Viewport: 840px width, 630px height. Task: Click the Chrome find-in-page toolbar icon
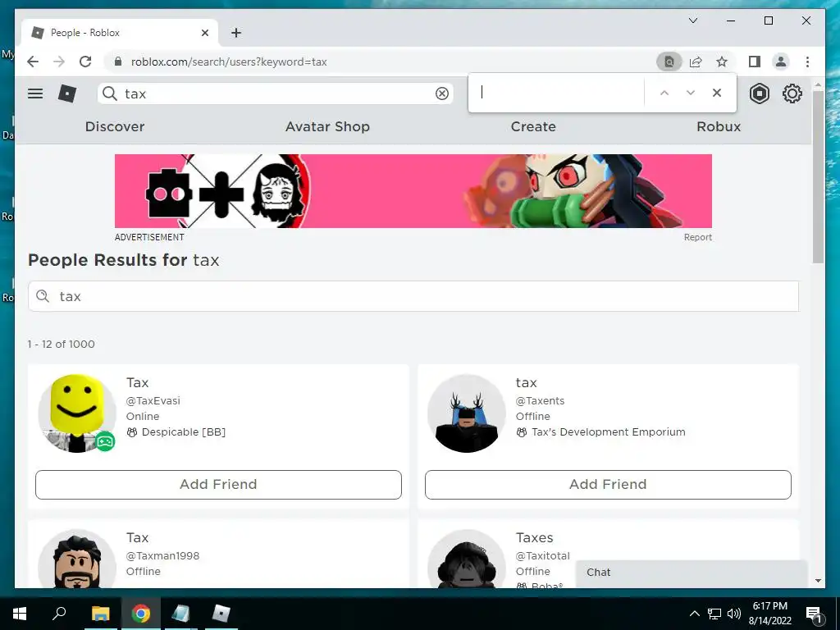pyautogui.click(x=669, y=62)
